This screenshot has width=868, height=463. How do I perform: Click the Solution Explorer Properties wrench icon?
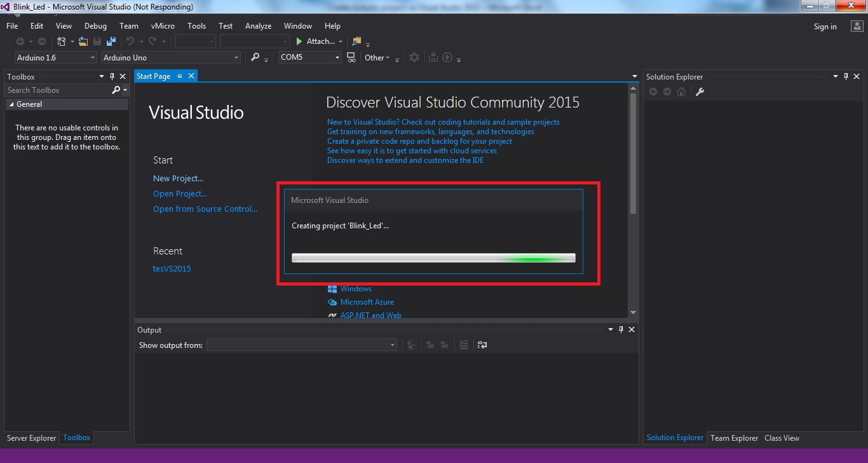(x=700, y=92)
